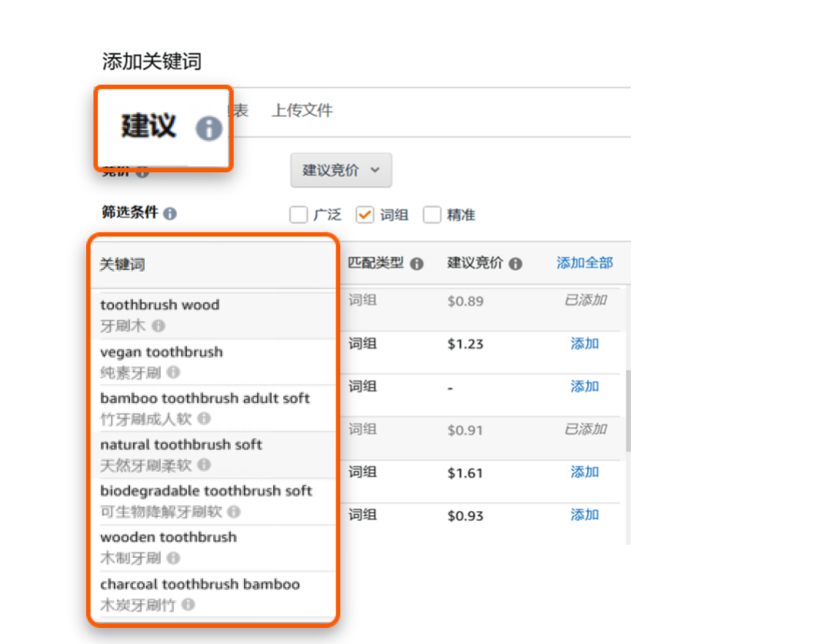
Task: Click the info icon beside 木炭牙刷竹
Action: click(x=189, y=604)
